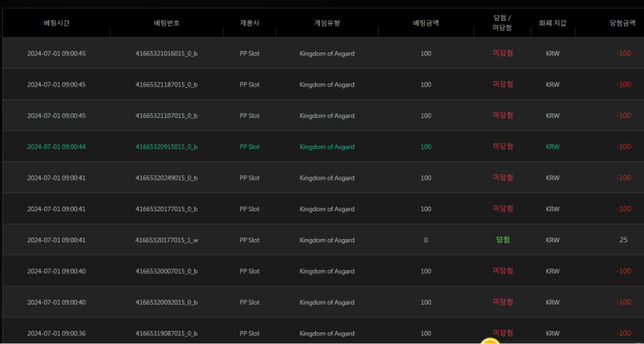Select the 화폐 지갑 column header

552,23
